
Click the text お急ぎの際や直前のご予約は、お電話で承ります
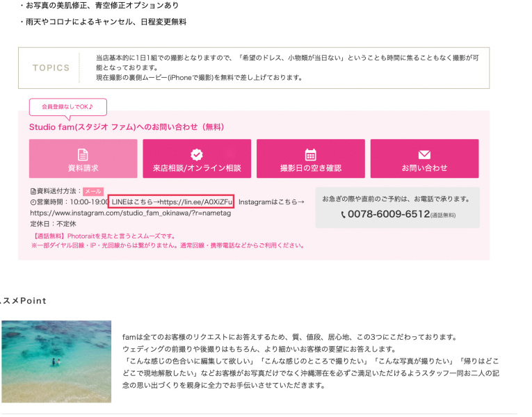[396, 199]
